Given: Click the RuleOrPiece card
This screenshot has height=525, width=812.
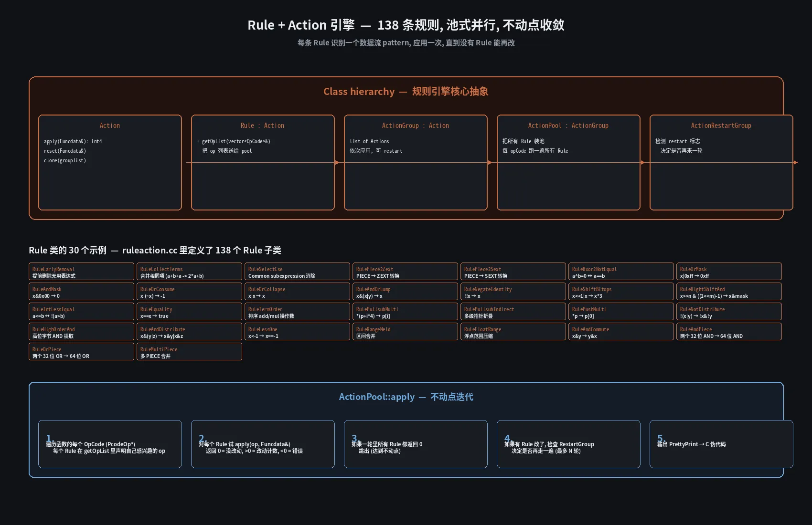Looking at the screenshot, I should point(81,352).
